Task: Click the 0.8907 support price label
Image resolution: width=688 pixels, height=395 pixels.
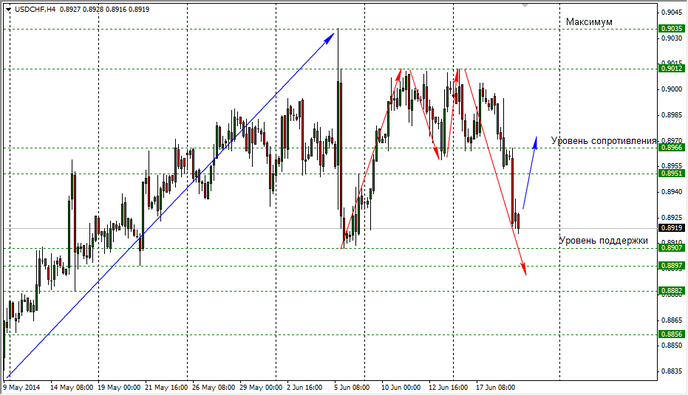Action: 672,248
